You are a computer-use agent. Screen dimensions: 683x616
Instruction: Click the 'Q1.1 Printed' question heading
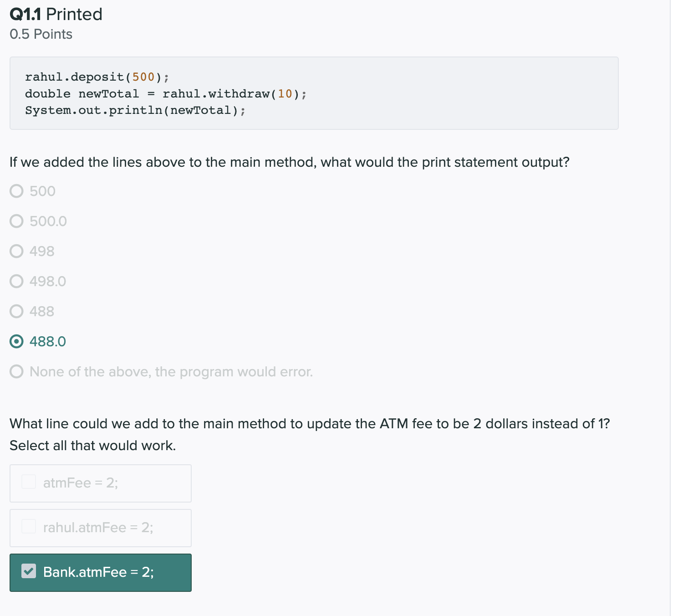[56, 14]
